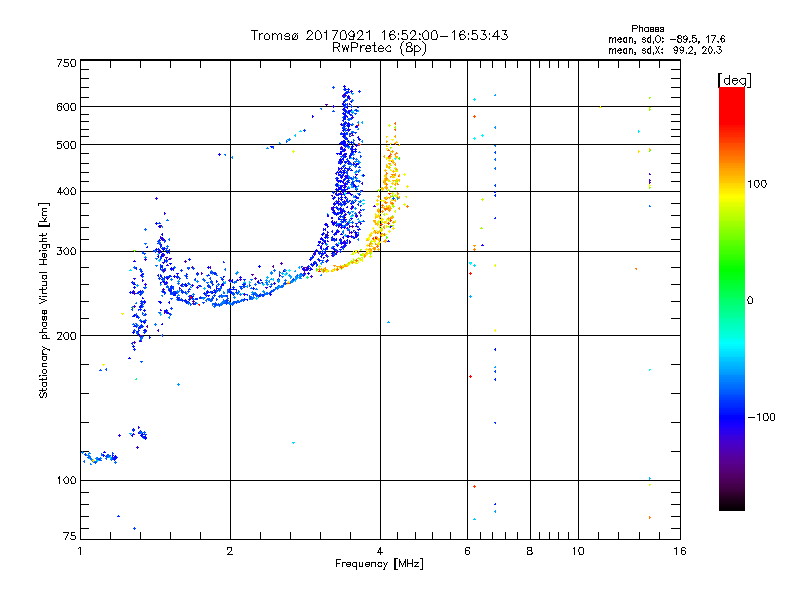Click the y-axis tick label '750'
The image size is (800, 600).
(x=66, y=63)
